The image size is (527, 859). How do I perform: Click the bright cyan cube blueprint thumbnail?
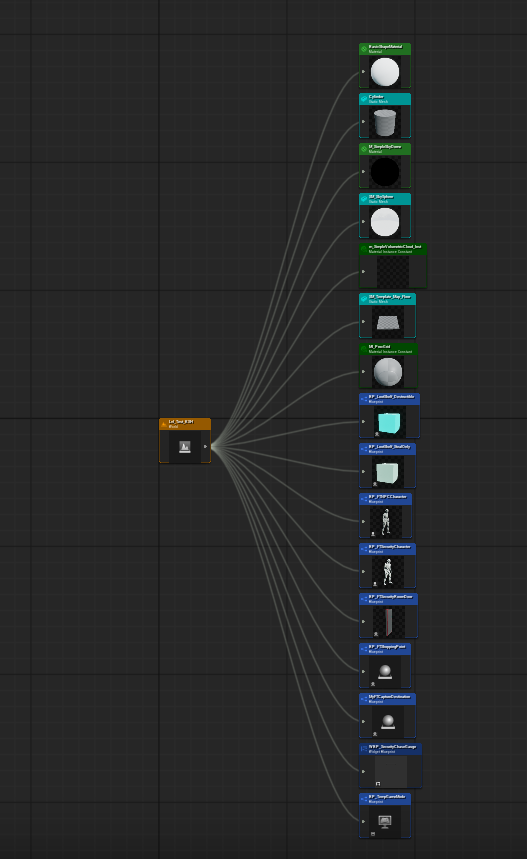[389, 422]
